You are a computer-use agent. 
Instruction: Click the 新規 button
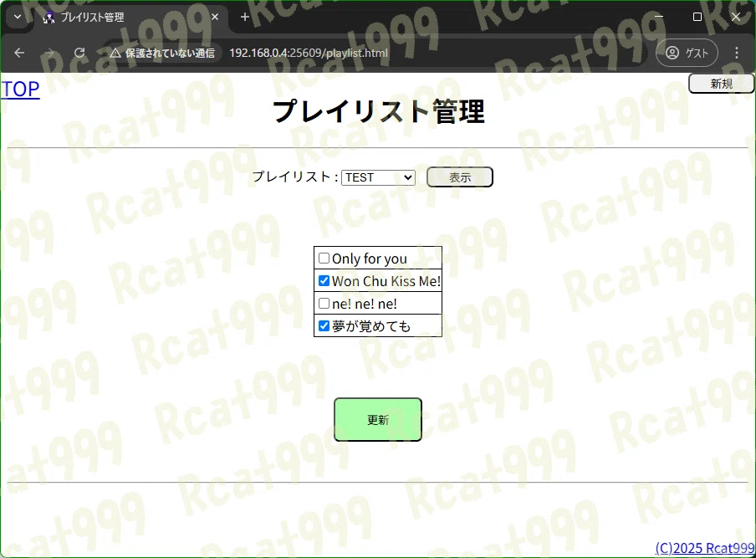tap(721, 84)
